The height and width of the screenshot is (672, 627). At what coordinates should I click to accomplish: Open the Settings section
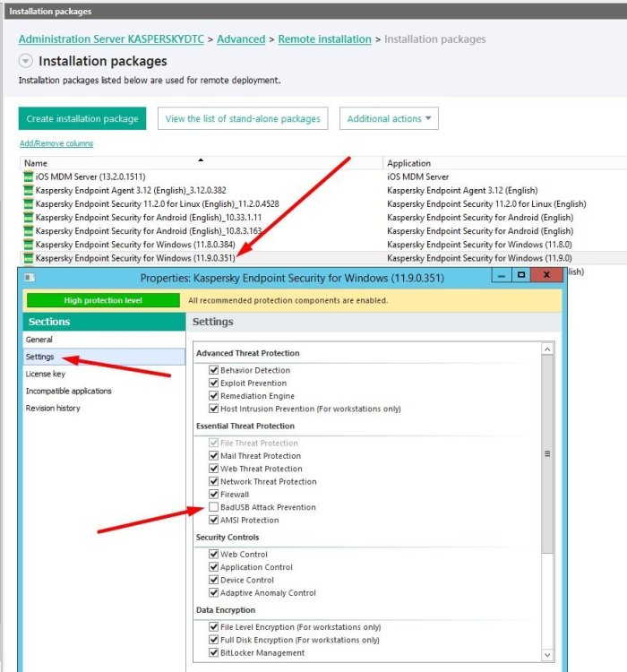(x=104, y=357)
